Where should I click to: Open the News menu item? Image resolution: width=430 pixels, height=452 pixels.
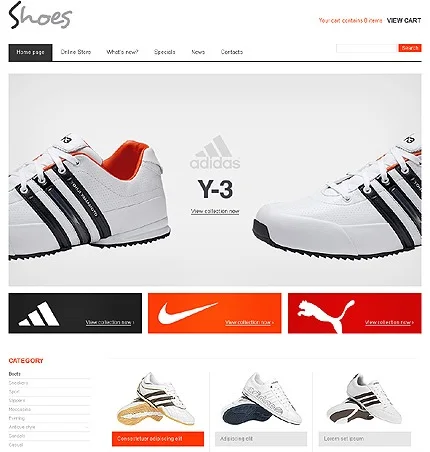tap(198, 52)
